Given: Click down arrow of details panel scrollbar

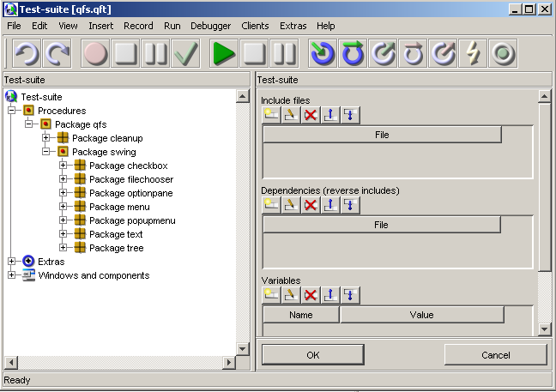Looking at the screenshot, I should [x=544, y=329].
